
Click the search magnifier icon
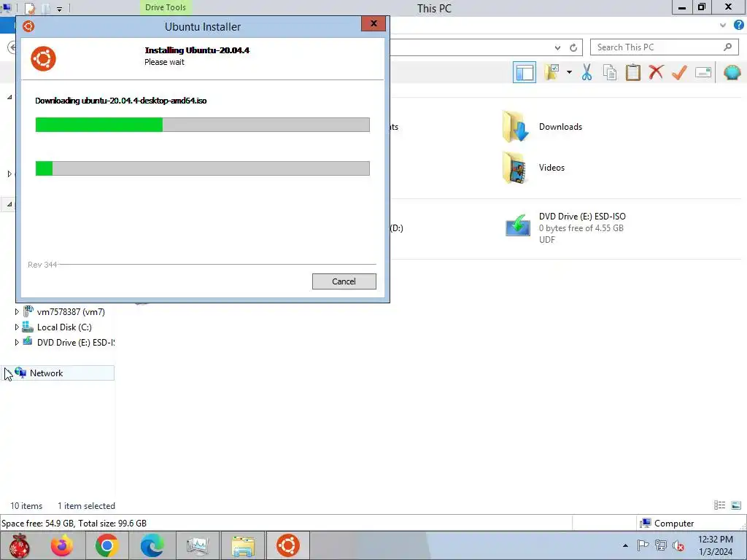pos(727,47)
